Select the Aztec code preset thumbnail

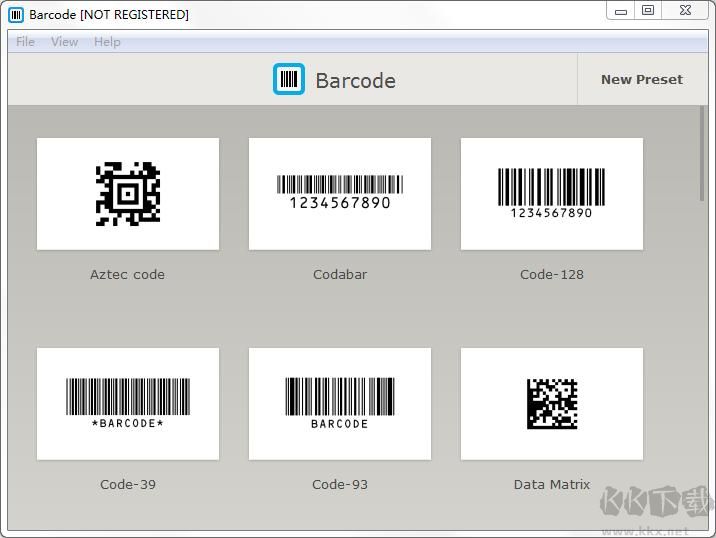pos(128,194)
